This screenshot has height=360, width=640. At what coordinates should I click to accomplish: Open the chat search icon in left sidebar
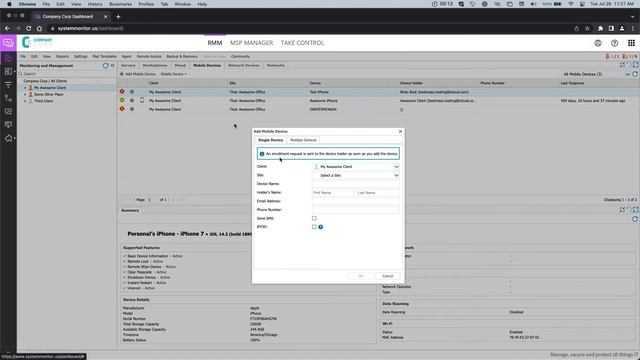[8, 111]
